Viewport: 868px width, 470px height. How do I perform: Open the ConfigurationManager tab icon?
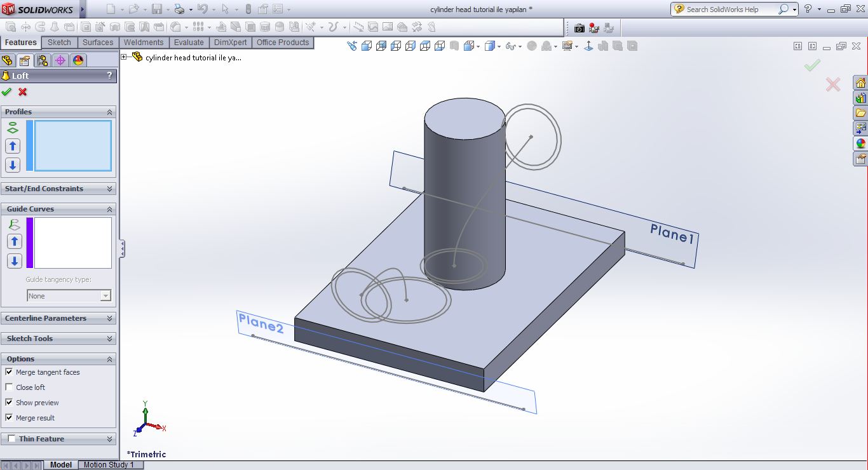coord(43,60)
